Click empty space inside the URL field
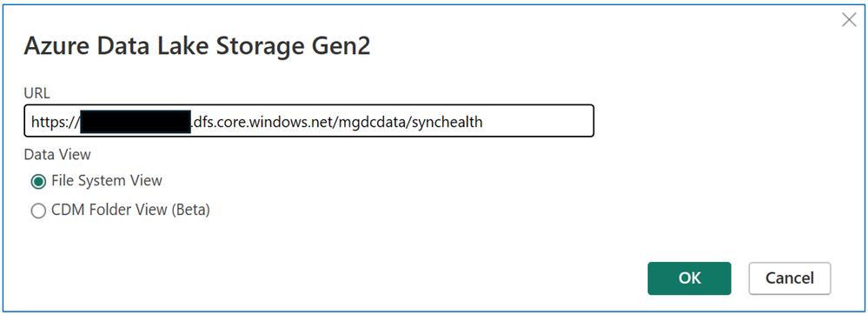Image resolution: width=868 pixels, height=315 pixels. click(x=537, y=121)
